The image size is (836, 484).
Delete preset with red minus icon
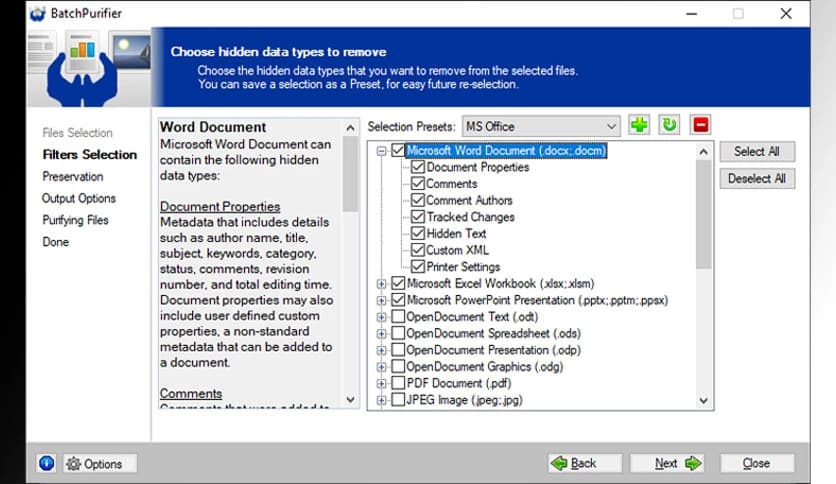(x=701, y=125)
